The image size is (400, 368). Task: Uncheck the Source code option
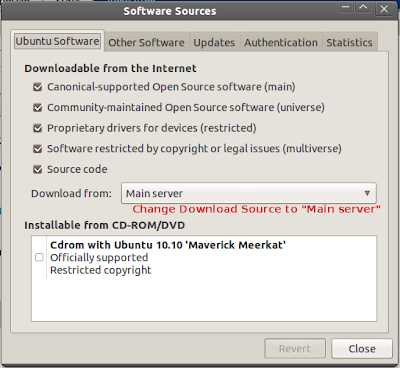(38, 170)
